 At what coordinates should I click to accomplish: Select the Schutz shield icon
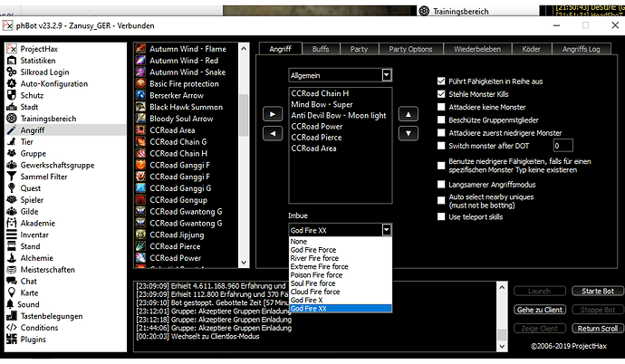12,95
